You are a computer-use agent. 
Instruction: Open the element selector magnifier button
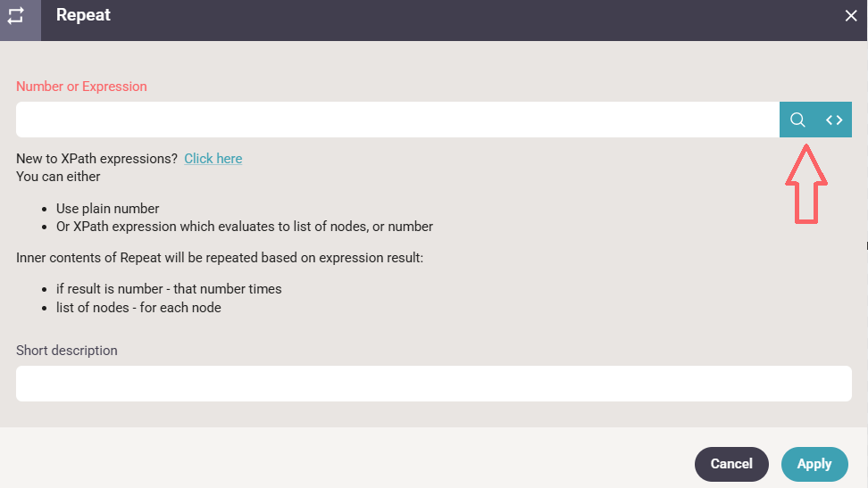coord(797,120)
